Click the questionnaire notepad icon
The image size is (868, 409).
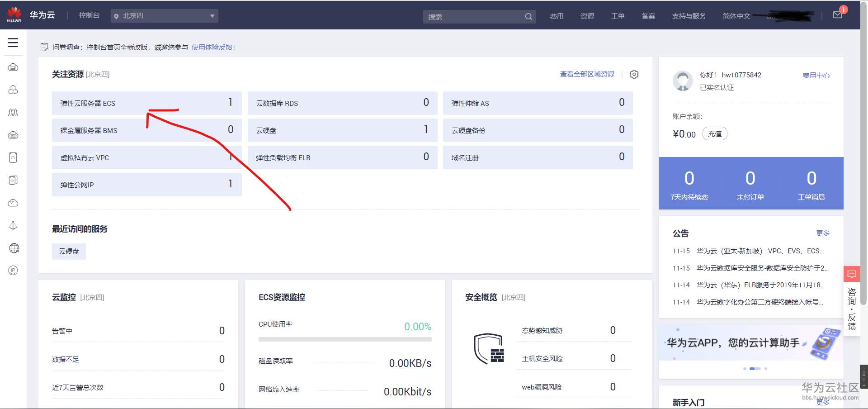44,47
